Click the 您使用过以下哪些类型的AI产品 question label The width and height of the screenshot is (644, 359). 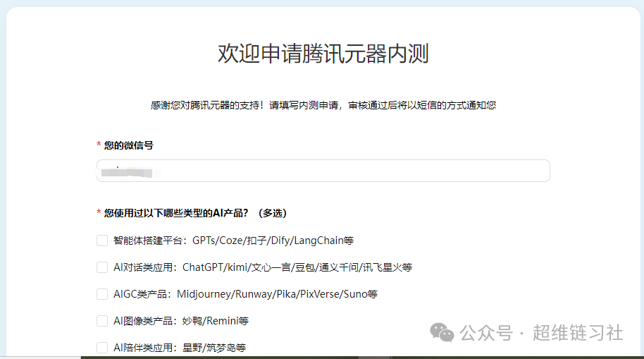click(x=195, y=213)
